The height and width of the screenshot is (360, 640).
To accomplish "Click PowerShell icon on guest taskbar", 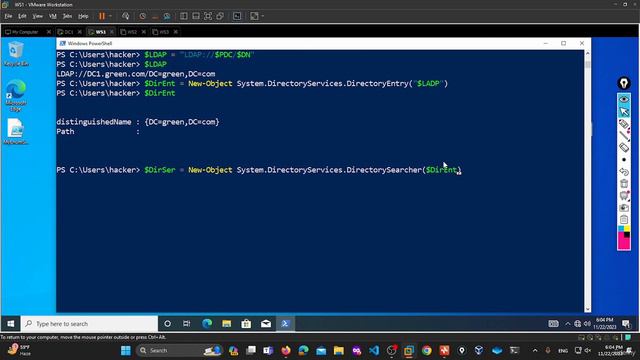I will coord(285,324).
